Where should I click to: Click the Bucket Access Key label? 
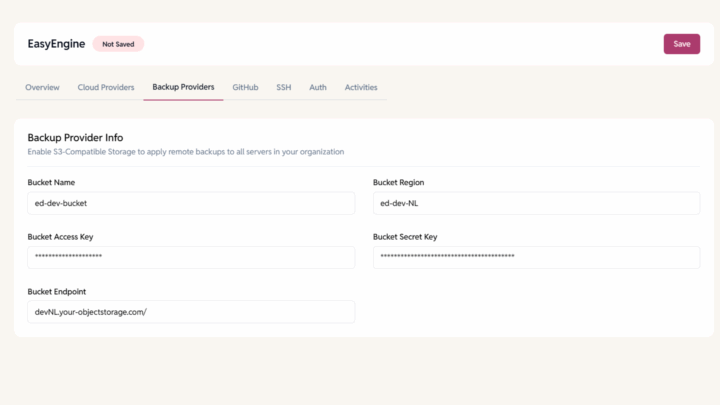coord(60,237)
